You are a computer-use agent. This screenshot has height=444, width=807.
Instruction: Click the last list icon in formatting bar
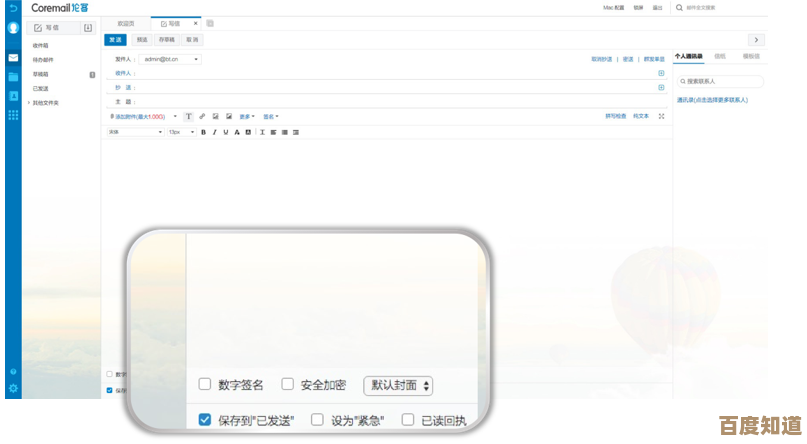tap(296, 132)
